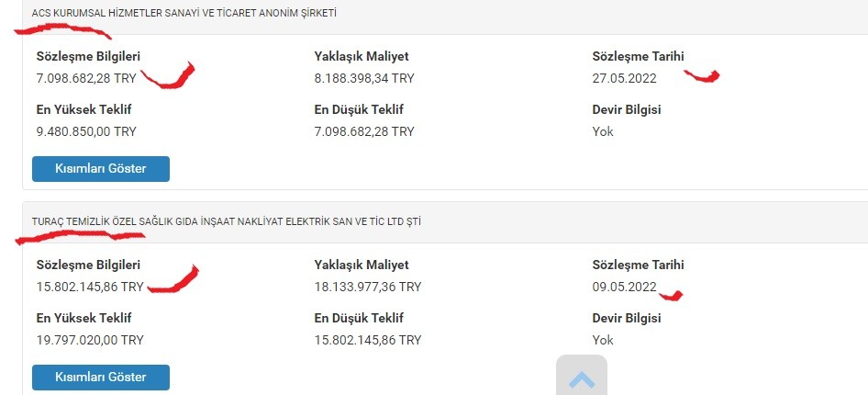This screenshot has height=395, width=868.
Task: Select the TURAÇ TEMİZLİK company header
Action: [227, 221]
